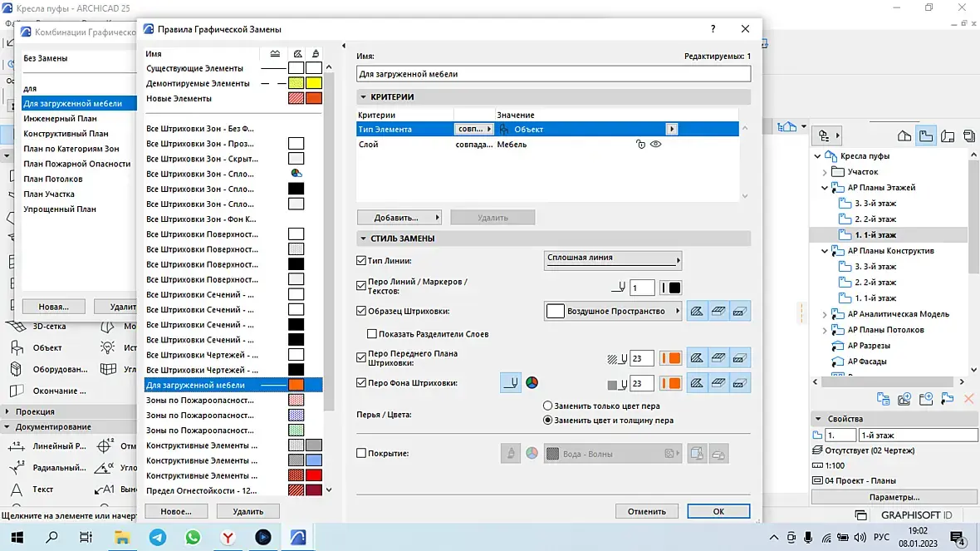The image size is (980, 551).
Task: Select Инженерный План combination
Action: [x=60, y=118]
